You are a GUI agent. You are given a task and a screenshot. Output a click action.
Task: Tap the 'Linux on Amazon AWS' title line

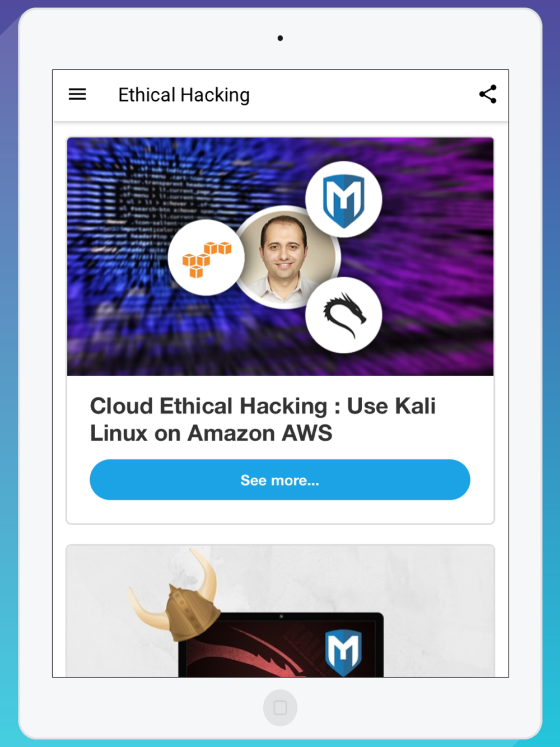pos(211,433)
